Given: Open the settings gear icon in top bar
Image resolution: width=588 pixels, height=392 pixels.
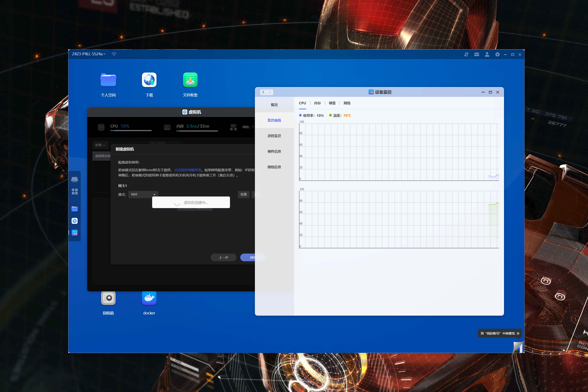Looking at the screenshot, I should point(497,54).
